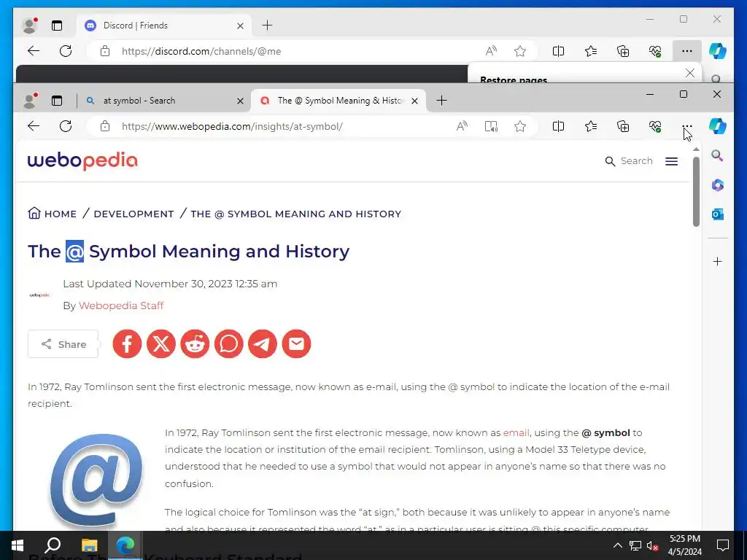This screenshot has width=747, height=560.
Task: Open the taskbar clock showing 5:25 PM
Action: click(684, 545)
